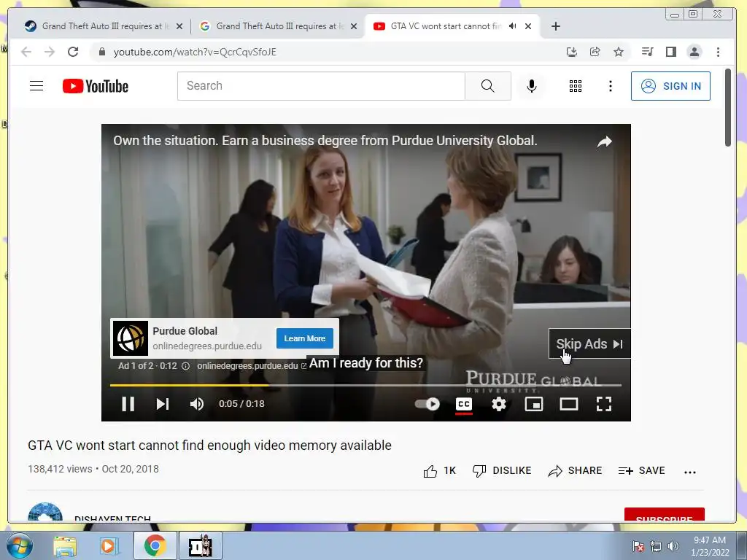
Task: Open Chrome side panel icon
Action: 671,52
